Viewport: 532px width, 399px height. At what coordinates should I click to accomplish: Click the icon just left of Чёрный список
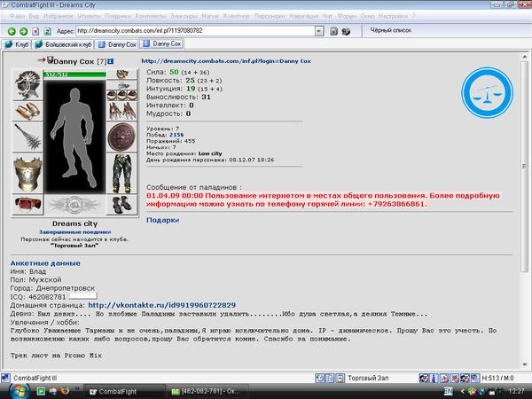click(346, 32)
